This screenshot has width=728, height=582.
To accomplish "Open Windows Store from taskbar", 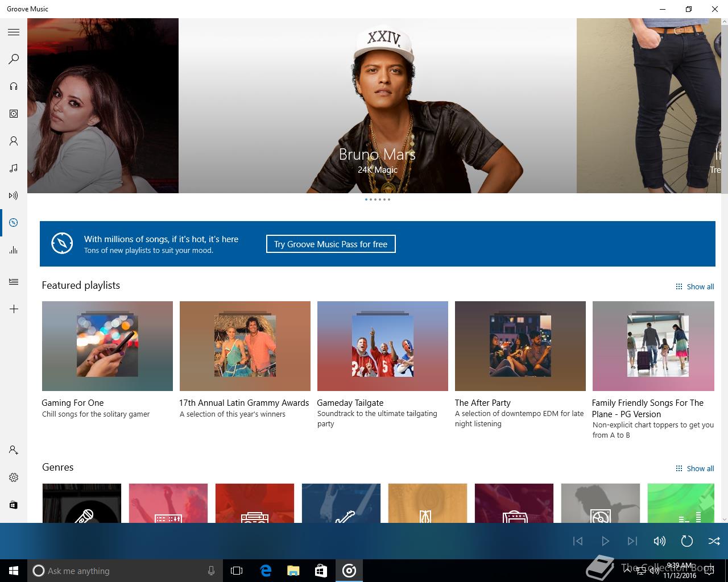I will (321, 571).
